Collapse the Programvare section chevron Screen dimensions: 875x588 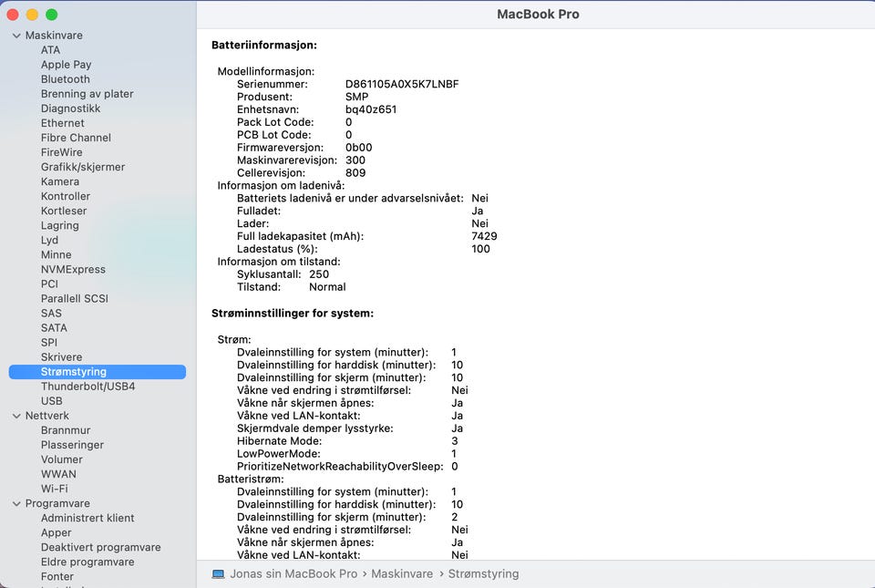click(16, 504)
